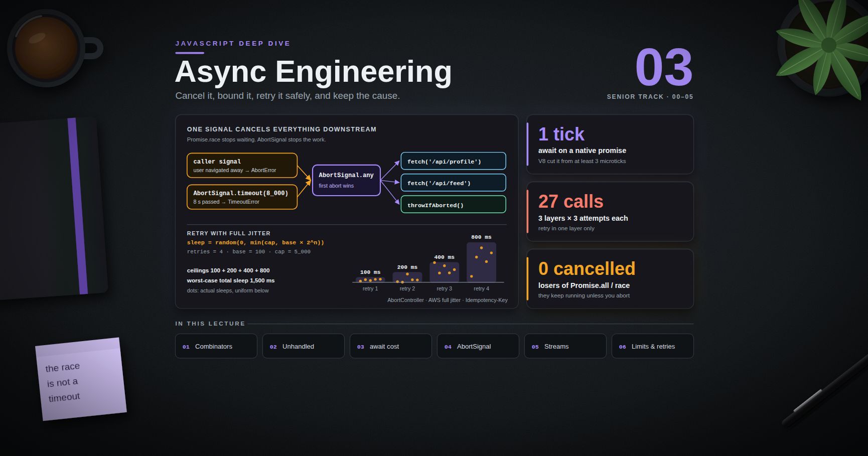Click the RETRY WITH FULL JITTER heading

[x=228, y=233]
